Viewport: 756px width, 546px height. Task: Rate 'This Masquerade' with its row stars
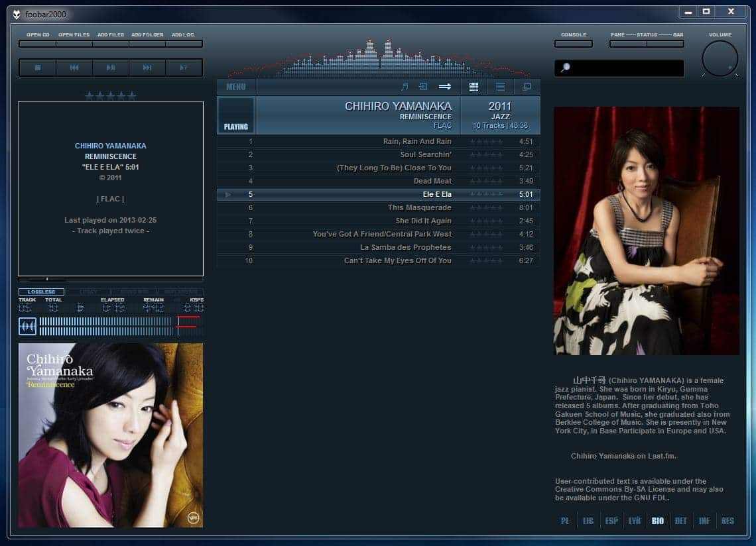click(x=486, y=207)
